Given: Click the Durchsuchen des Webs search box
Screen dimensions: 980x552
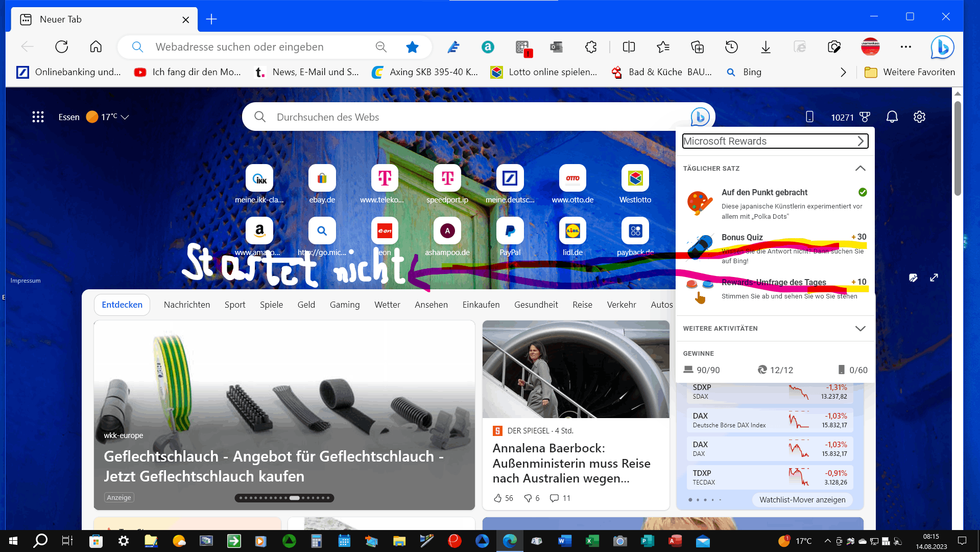Looking at the screenshot, I should 477,117.
